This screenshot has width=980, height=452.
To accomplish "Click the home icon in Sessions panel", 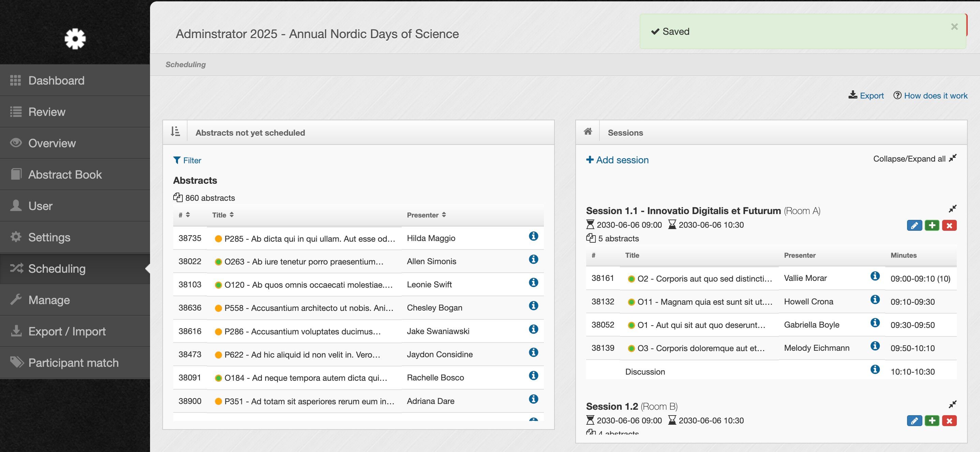I will click(x=588, y=132).
